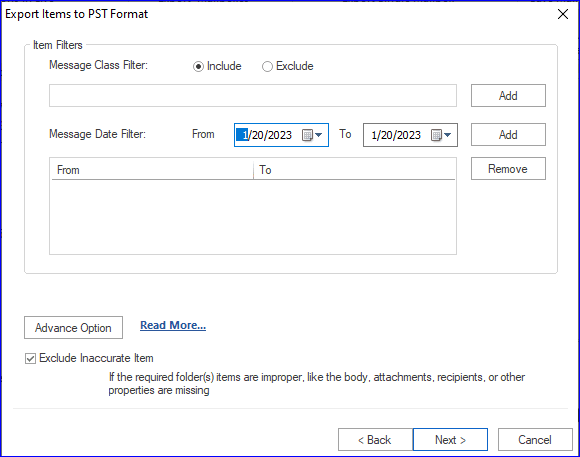Focus the message class text field
This screenshot has height=457, width=580.
[253, 95]
